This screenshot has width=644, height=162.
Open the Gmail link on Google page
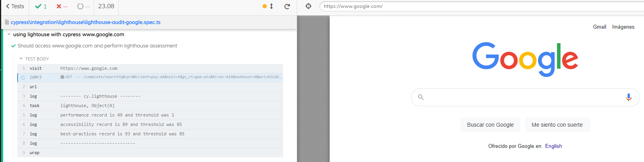pos(599,27)
